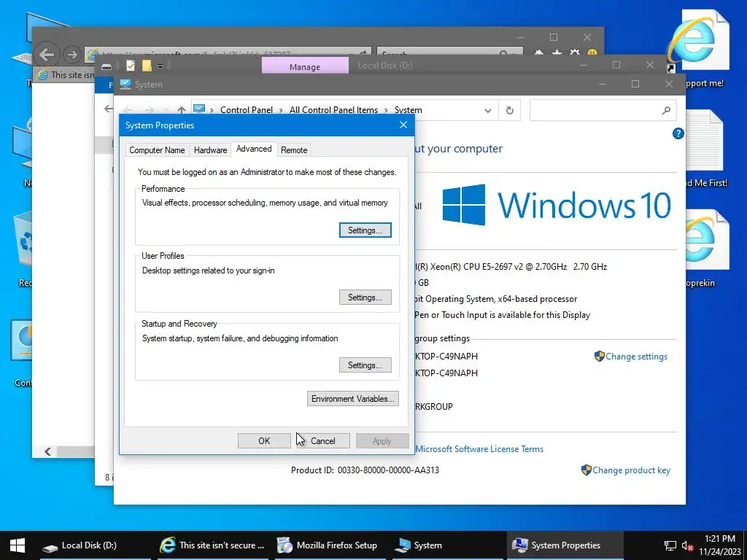Image resolution: width=747 pixels, height=560 pixels.
Task: Open Quick Access Toolbar dropdown in Local Disk window
Action: (160, 66)
